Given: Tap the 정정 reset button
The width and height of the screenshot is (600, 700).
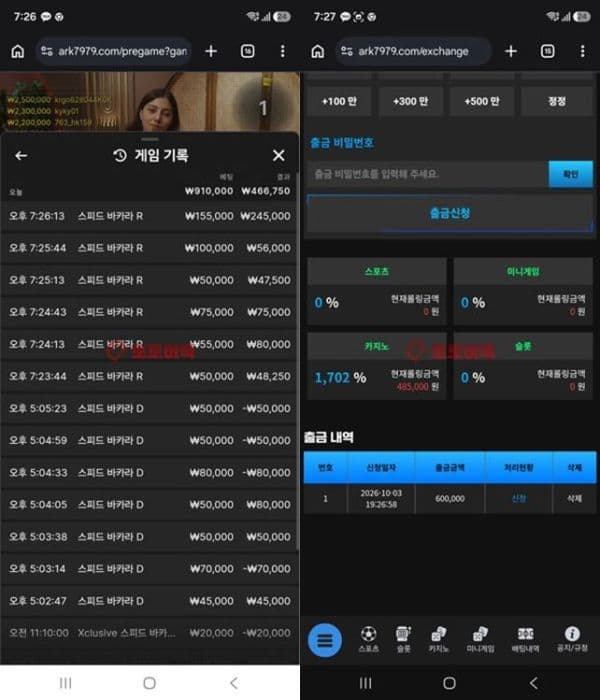Looking at the screenshot, I should pyautogui.click(x=557, y=101).
